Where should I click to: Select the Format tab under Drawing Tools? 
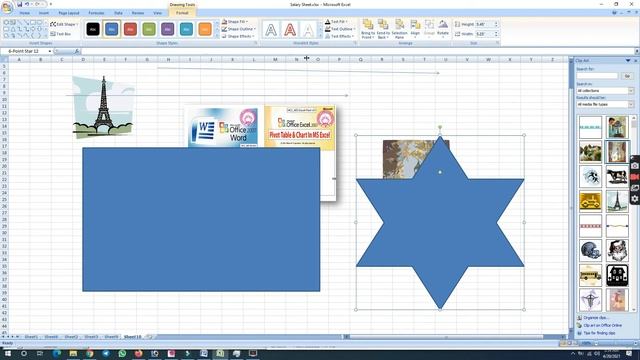click(x=182, y=13)
